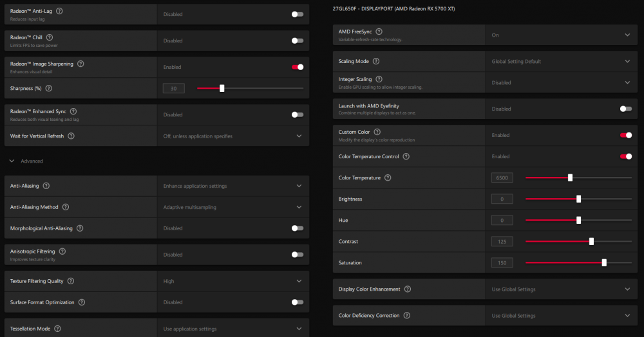The width and height of the screenshot is (644, 337).
Task: Open the Texture Filtering Quality dropdown
Action: (299, 281)
